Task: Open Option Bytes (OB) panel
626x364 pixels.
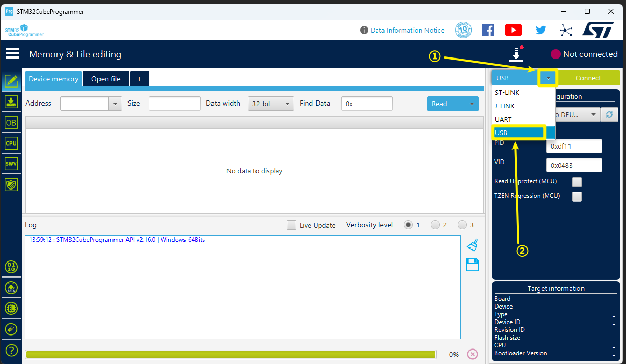Action: [11, 123]
